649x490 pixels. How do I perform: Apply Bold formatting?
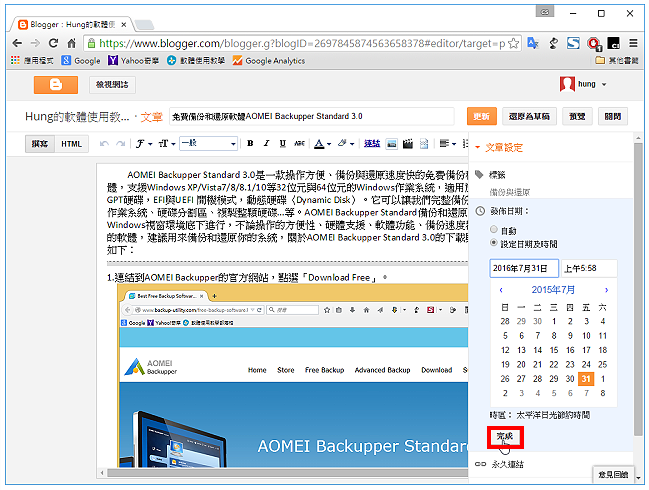pyautogui.click(x=250, y=144)
